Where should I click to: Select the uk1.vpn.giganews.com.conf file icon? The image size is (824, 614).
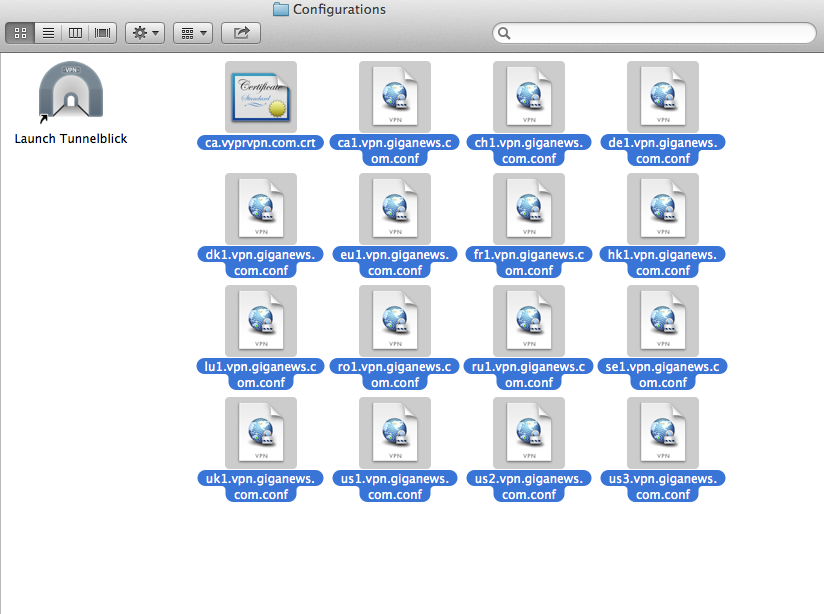tap(261, 433)
